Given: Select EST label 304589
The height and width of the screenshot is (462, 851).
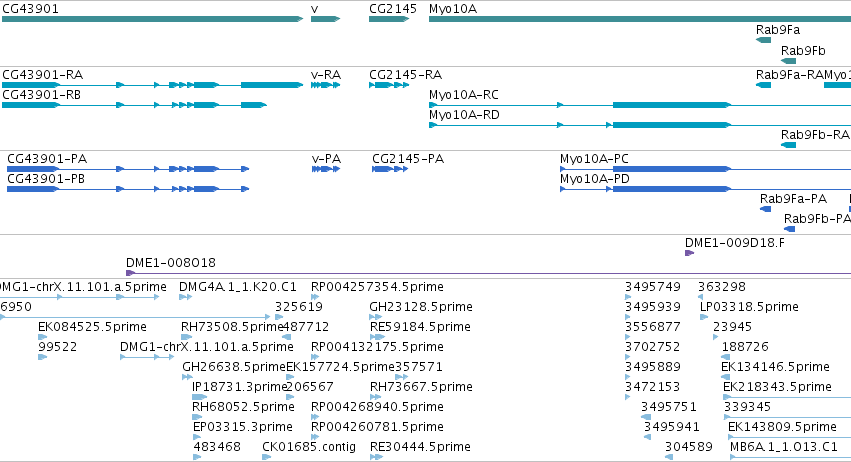Looking at the screenshot, I should [689, 447].
